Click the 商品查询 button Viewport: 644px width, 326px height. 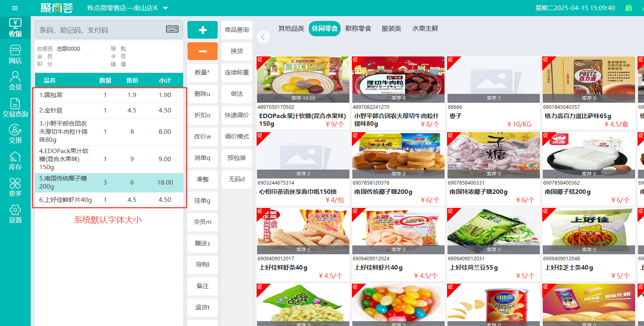pyautogui.click(x=237, y=30)
